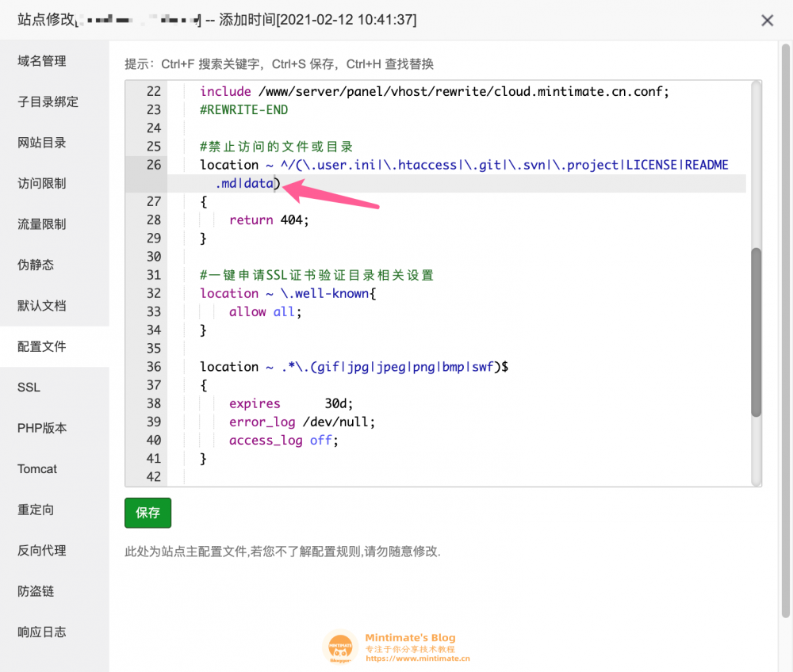Open the 响应日志 tab

click(x=42, y=632)
